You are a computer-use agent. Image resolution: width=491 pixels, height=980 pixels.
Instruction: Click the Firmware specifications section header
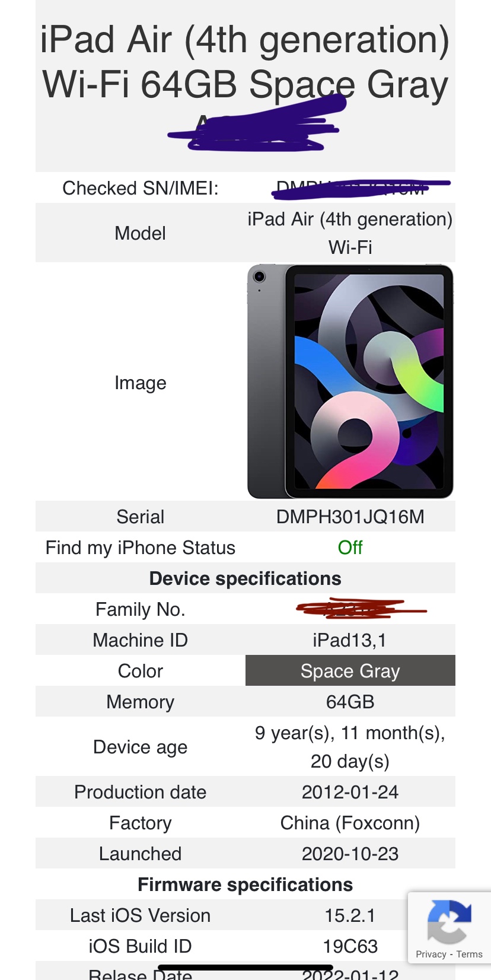pyautogui.click(x=245, y=884)
